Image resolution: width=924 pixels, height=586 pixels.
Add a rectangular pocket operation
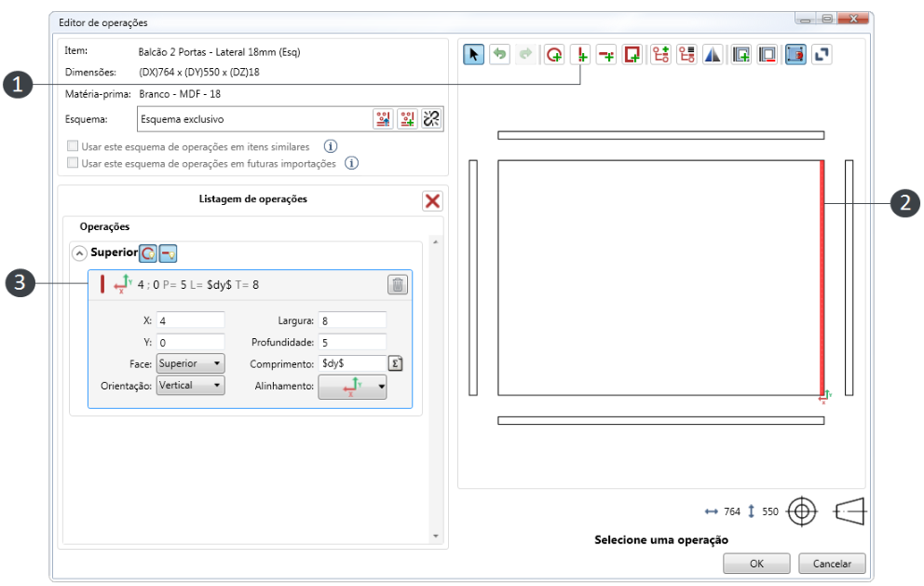point(632,55)
